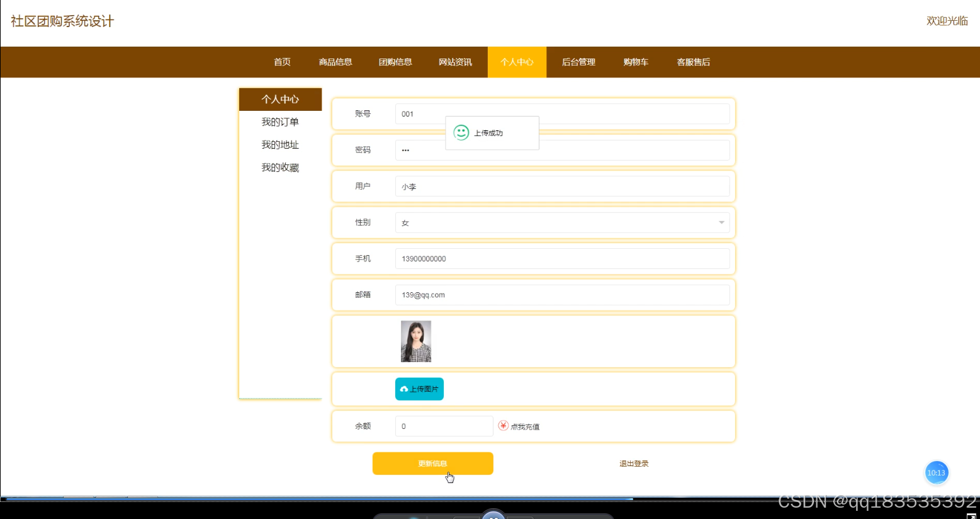
Task: Click the 账号 input field showing 001
Action: click(562, 114)
